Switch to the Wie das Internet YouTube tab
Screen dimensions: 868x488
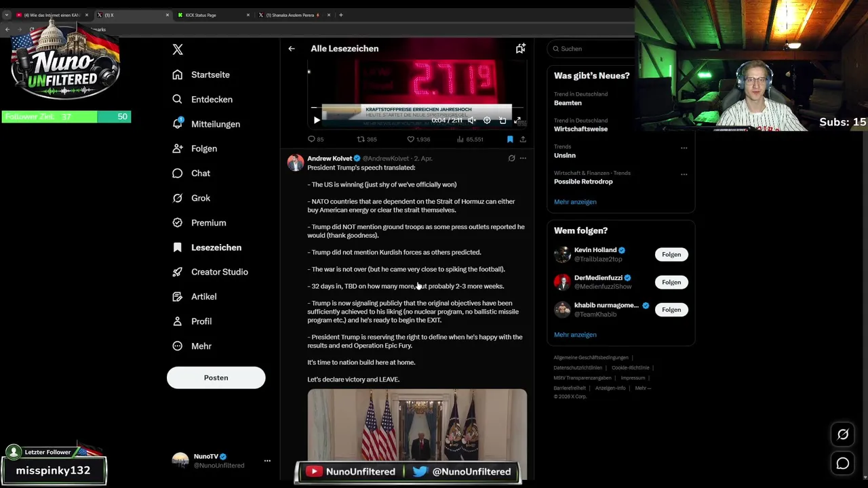point(52,15)
